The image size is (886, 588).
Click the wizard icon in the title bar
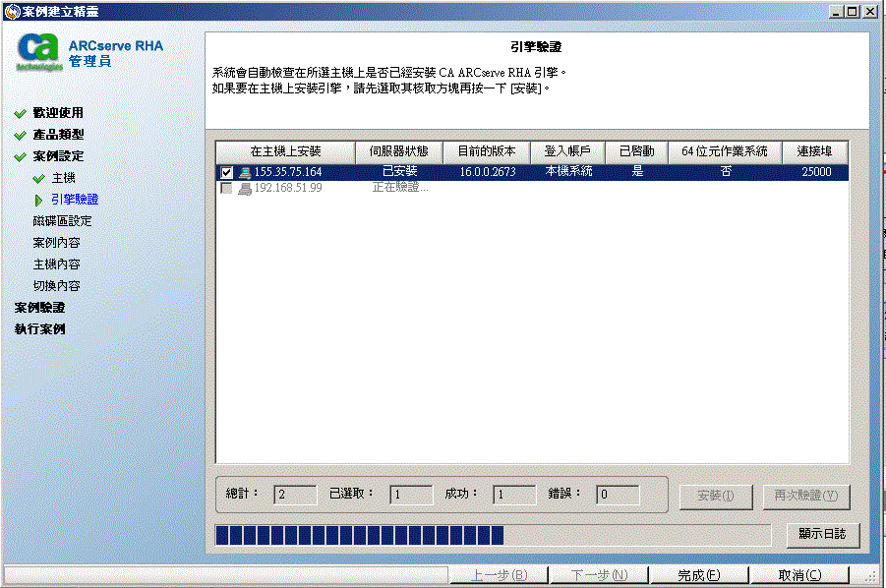10,12
